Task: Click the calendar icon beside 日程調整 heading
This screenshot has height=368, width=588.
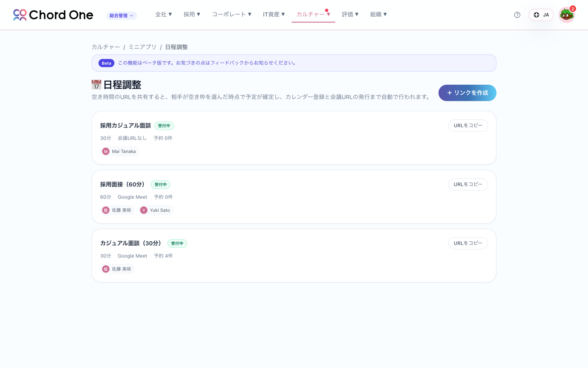Action: pos(96,85)
